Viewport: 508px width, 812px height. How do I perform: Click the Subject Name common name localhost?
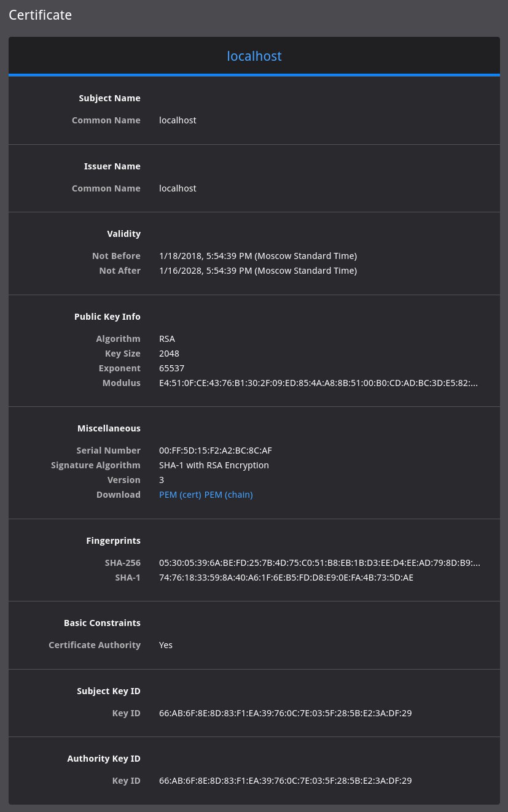pos(178,120)
